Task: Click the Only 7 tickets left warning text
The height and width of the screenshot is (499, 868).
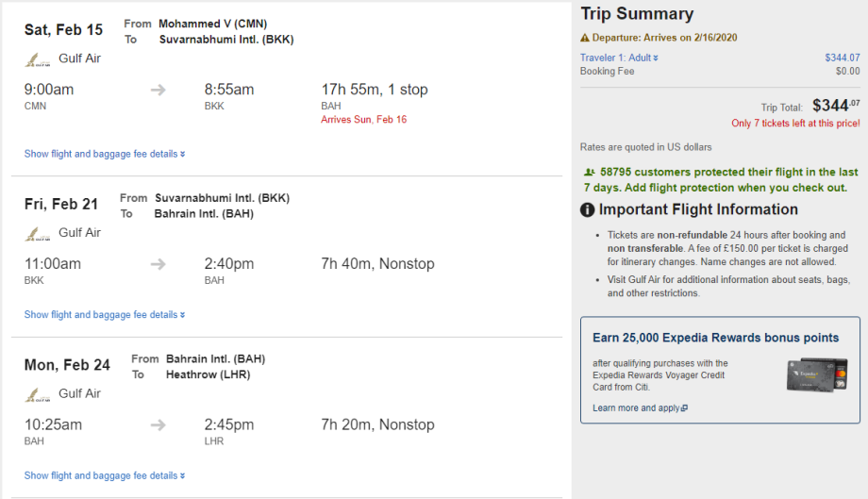Action: (795, 124)
